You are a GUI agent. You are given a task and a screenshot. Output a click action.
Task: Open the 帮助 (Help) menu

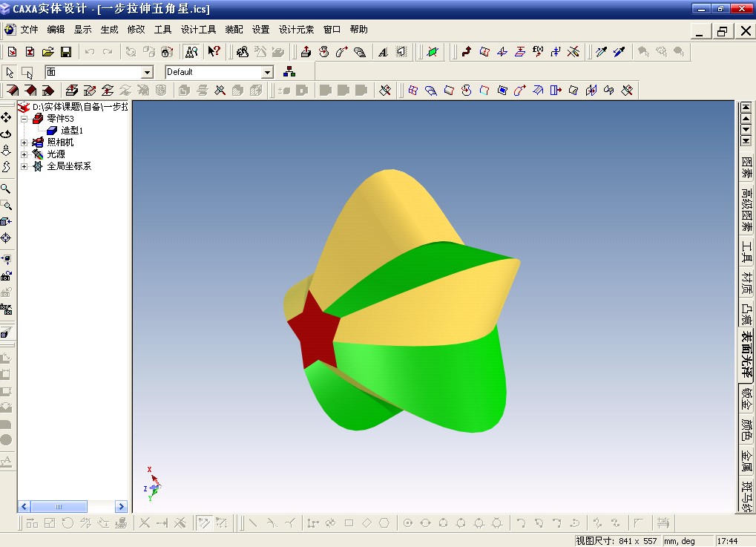click(x=359, y=30)
